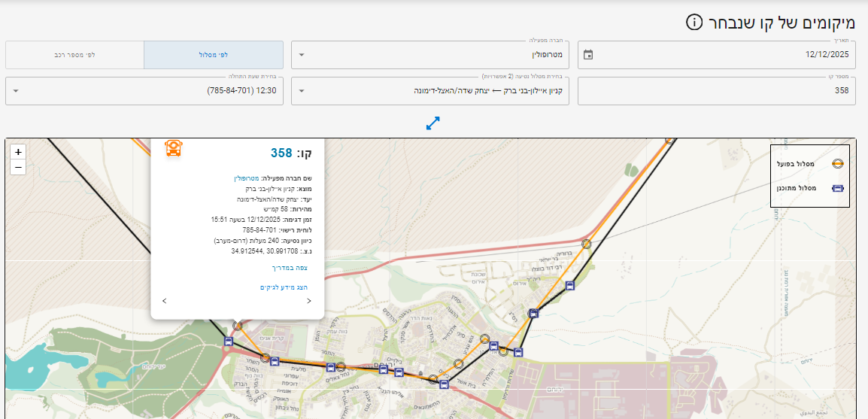This screenshot has height=419, width=868.
Task: Open the start time dropdown showing 12:30
Action: point(144,91)
